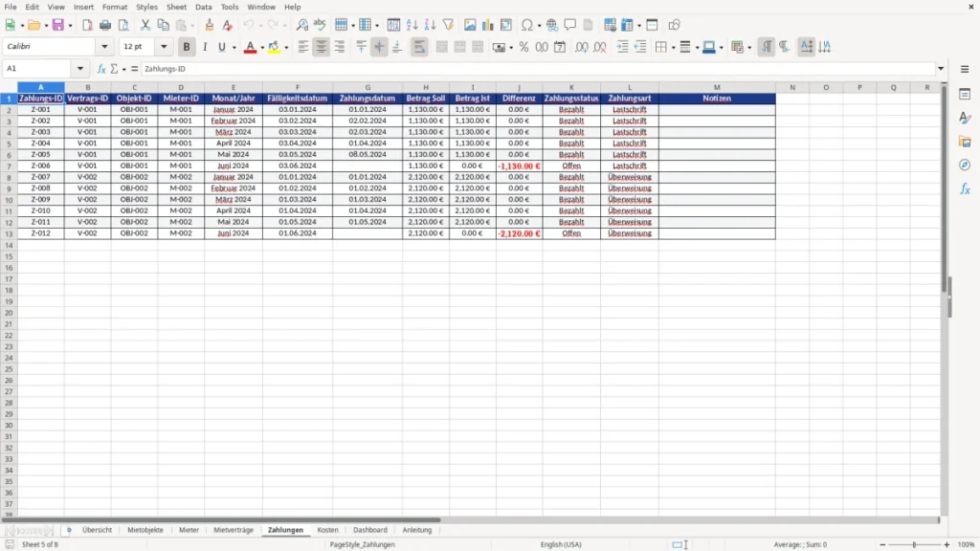
Task: Open Background Color dropdown arrow
Action: tap(286, 48)
